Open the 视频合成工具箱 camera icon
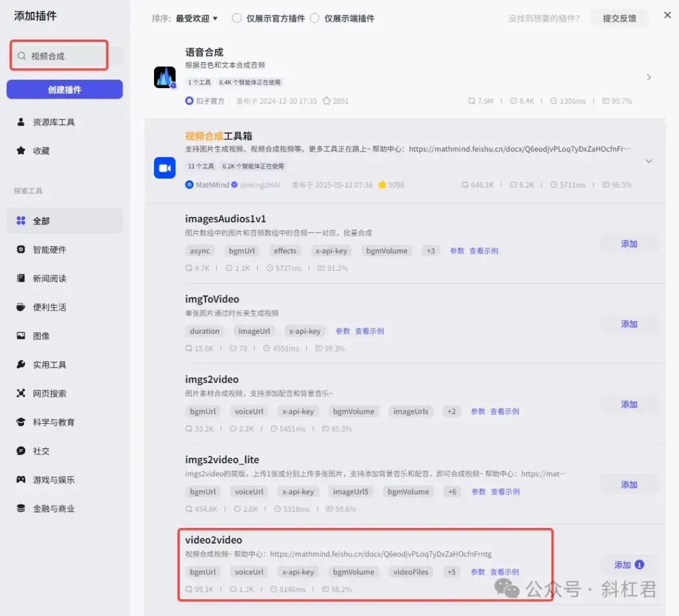This screenshot has height=616, width=679. (x=165, y=168)
